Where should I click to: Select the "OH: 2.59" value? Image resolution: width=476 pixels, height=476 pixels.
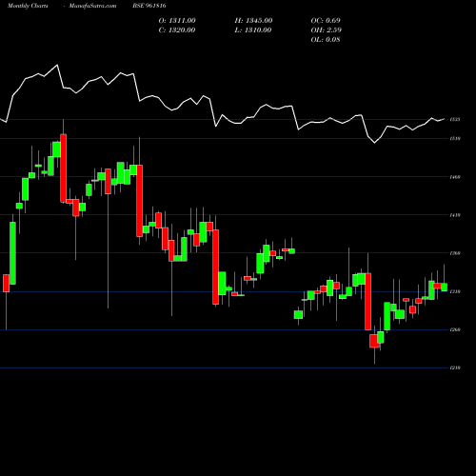click(x=327, y=30)
